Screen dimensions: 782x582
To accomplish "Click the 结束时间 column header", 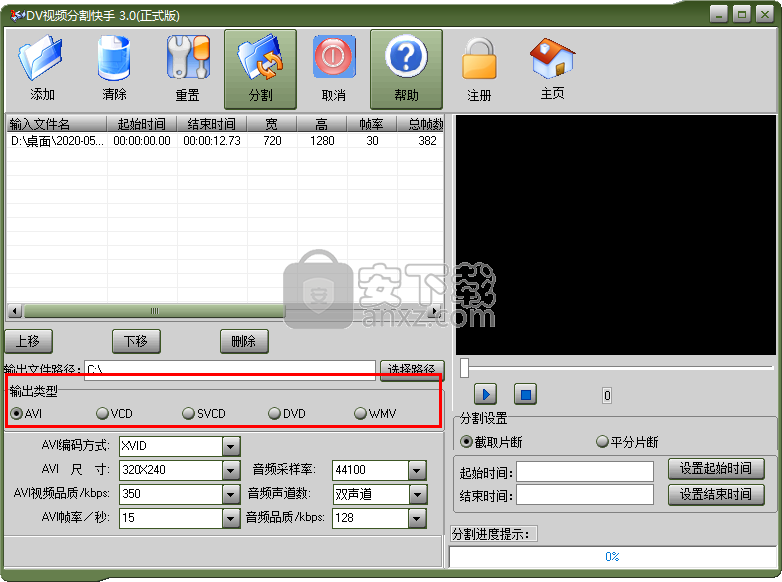I will pos(212,124).
